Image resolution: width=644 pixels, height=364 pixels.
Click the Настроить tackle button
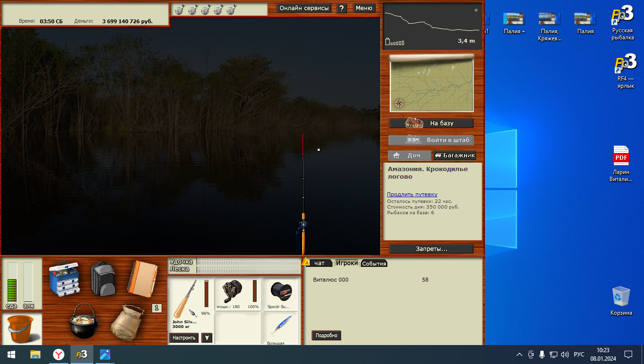(184, 338)
